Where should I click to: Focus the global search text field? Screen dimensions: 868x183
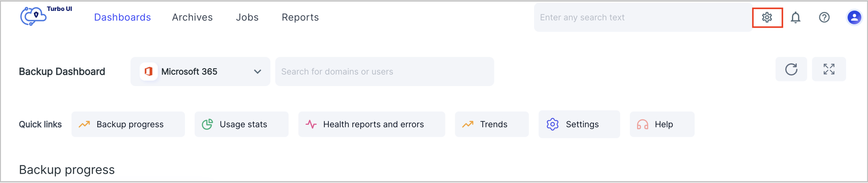coord(643,18)
